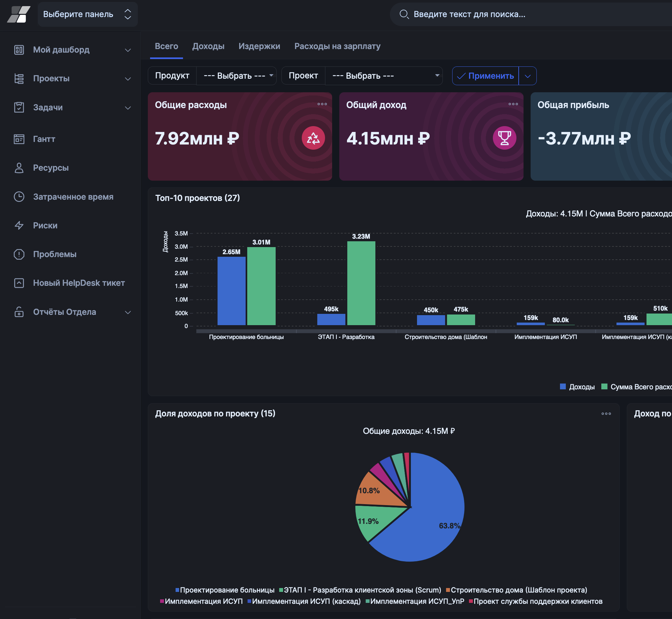This screenshot has height=619, width=672.
Task: Switch to the Издержки tab
Action: coord(259,46)
